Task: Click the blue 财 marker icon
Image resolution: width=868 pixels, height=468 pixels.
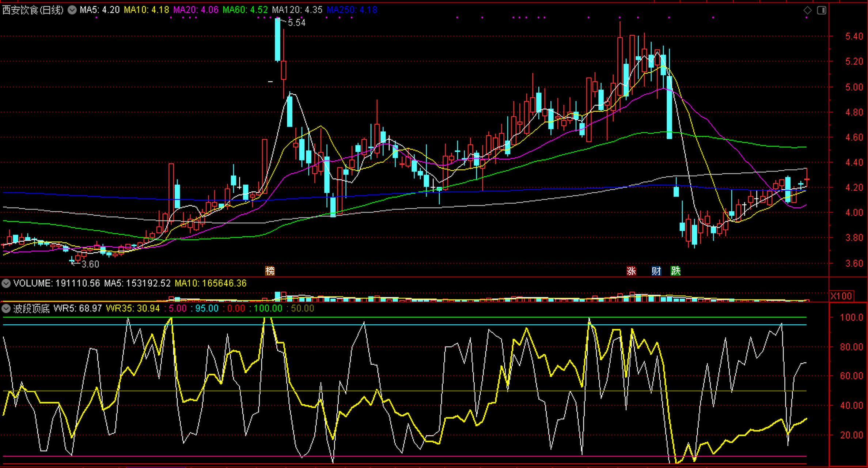Action: click(656, 271)
